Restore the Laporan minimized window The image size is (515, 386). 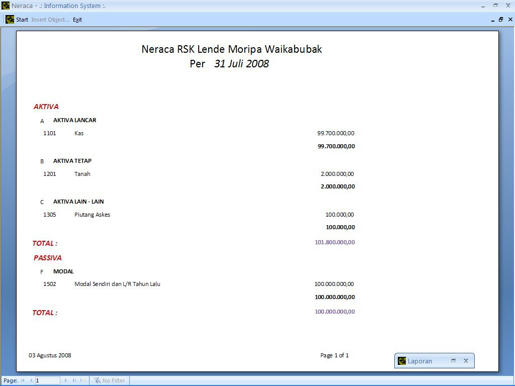453,360
